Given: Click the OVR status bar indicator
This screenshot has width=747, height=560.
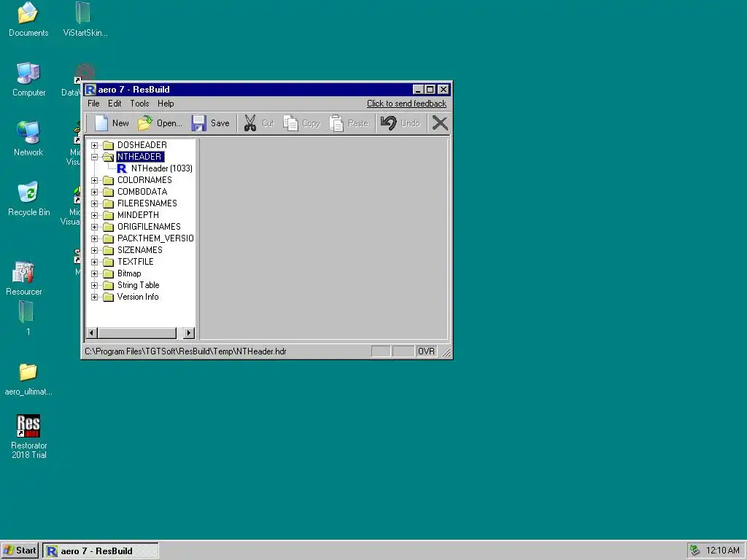Looking at the screenshot, I should click(426, 351).
